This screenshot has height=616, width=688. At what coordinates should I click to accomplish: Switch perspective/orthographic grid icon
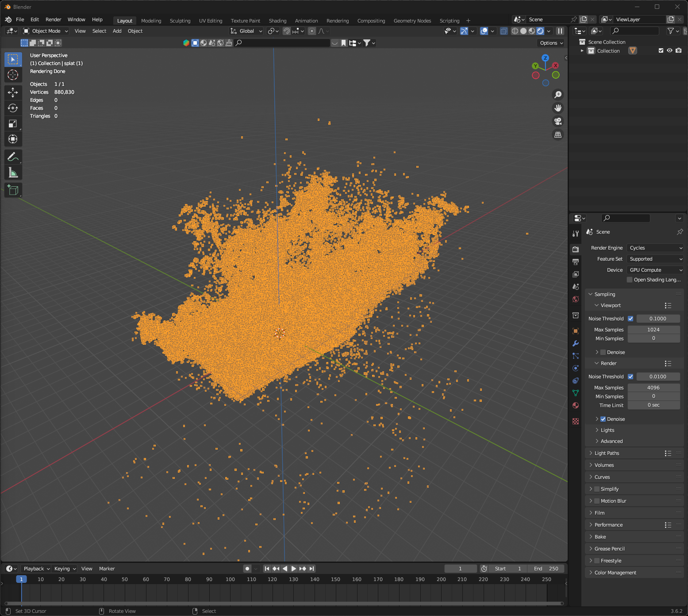(558, 135)
